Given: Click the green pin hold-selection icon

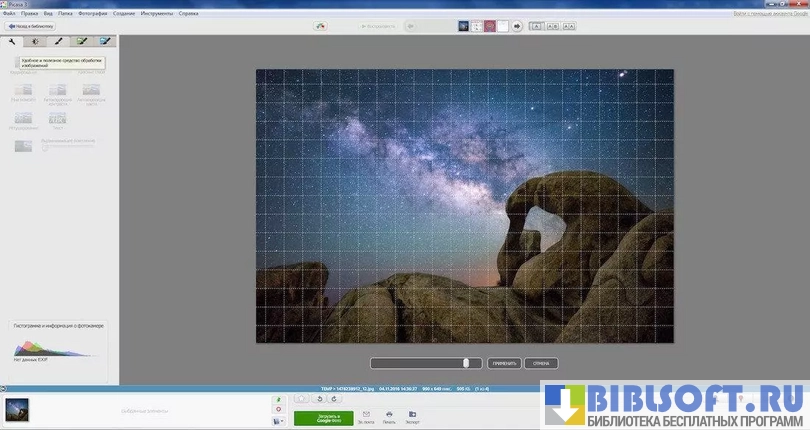Looking at the screenshot, I should click(x=277, y=400).
